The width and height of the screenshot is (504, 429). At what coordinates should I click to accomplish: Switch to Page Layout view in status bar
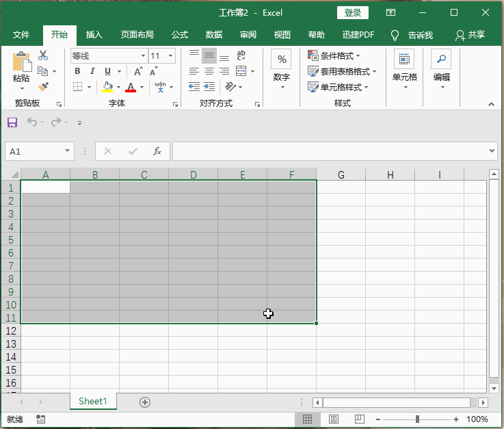334,419
